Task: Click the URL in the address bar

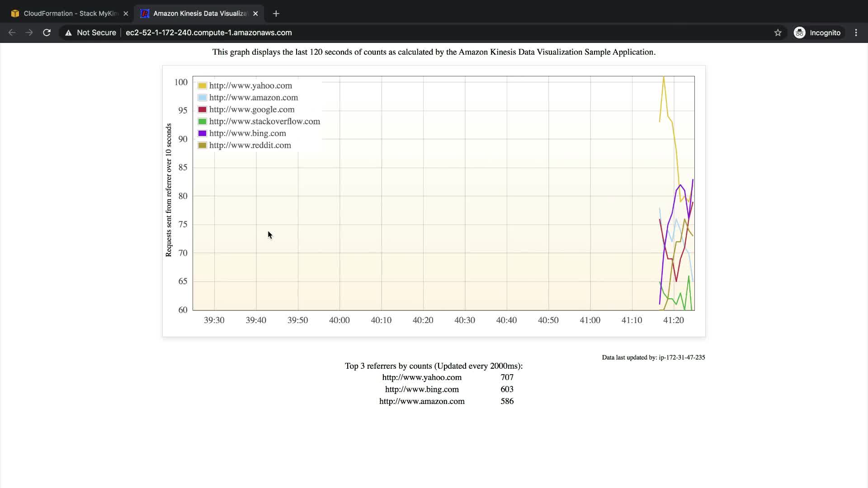Action: [208, 33]
